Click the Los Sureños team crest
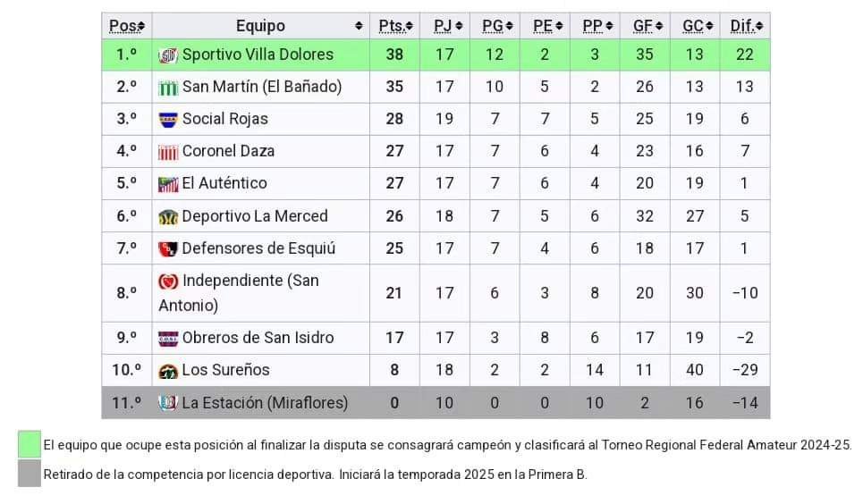The image size is (863, 504). click(168, 372)
